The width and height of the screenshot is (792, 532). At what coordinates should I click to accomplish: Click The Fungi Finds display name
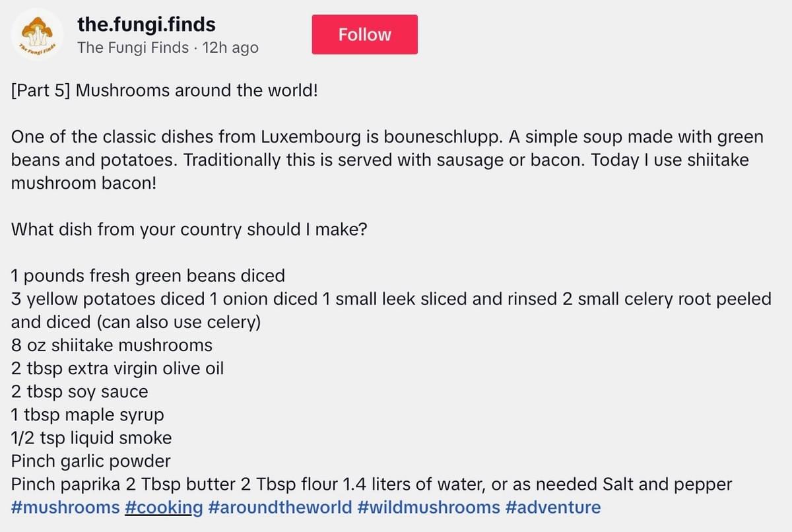coord(133,48)
